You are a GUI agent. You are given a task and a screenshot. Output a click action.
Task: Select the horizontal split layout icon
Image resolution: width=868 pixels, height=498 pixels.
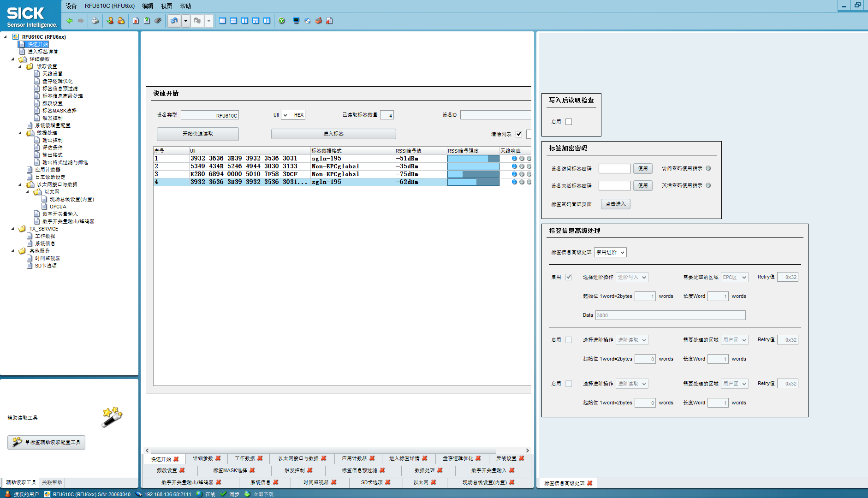coord(233,21)
